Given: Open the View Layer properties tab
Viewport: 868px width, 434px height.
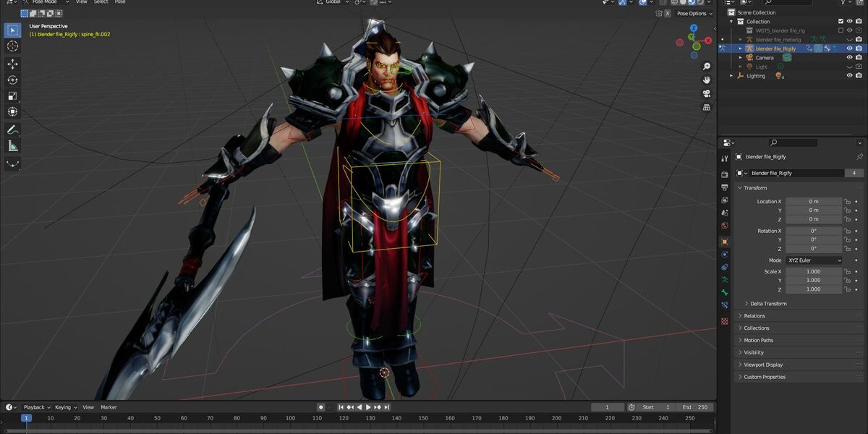Looking at the screenshot, I should pos(724,200).
